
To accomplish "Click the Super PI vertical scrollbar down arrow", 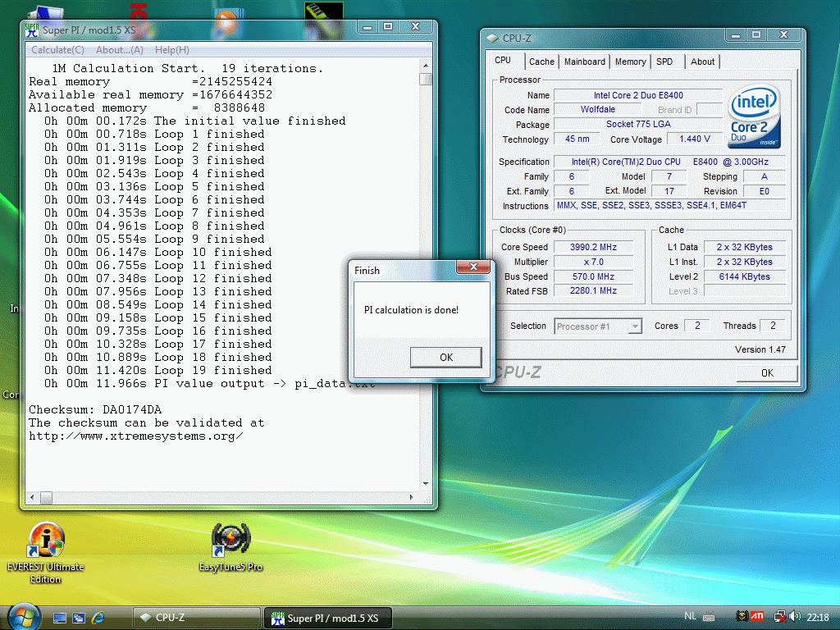I will coord(426,483).
